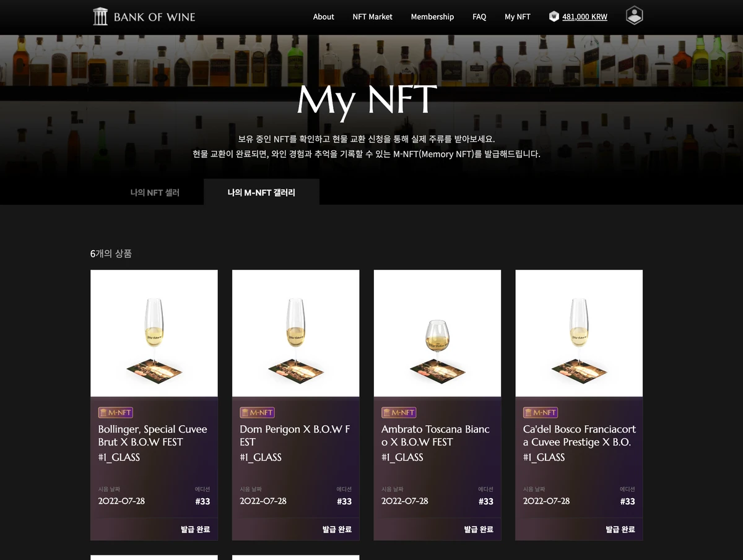Click 발급 완료 on Ca'del Bosco card
This screenshot has width=743, height=560.
point(620,529)
